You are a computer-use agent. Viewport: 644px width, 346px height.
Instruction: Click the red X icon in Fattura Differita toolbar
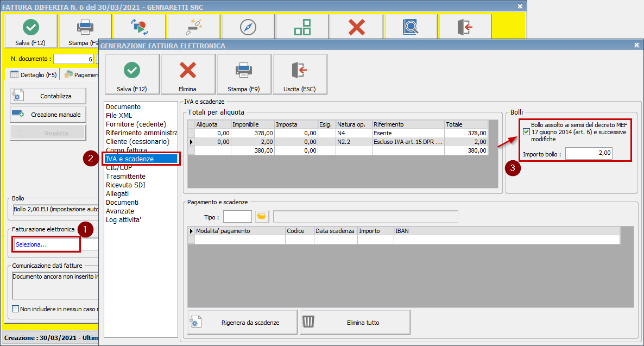click(356, 27)
